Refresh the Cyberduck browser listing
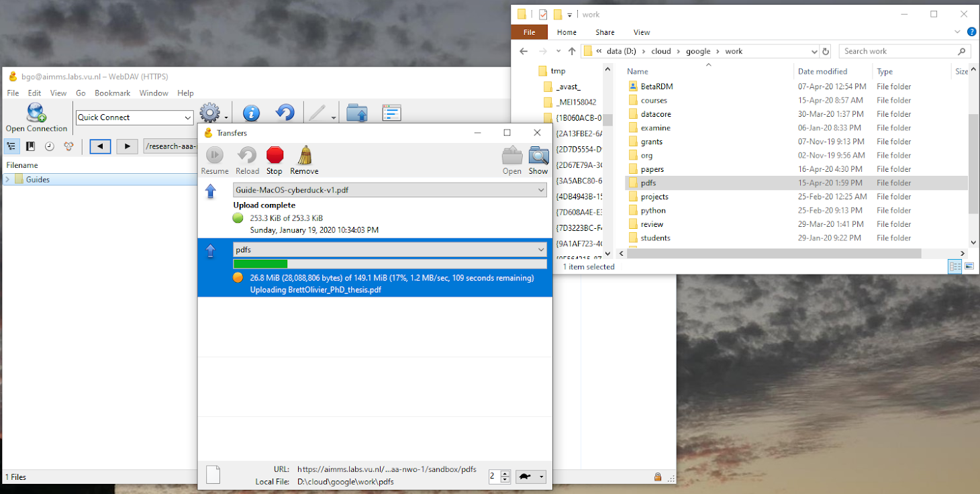Screen dimensions: 980x494 click(x=285, y=113)
